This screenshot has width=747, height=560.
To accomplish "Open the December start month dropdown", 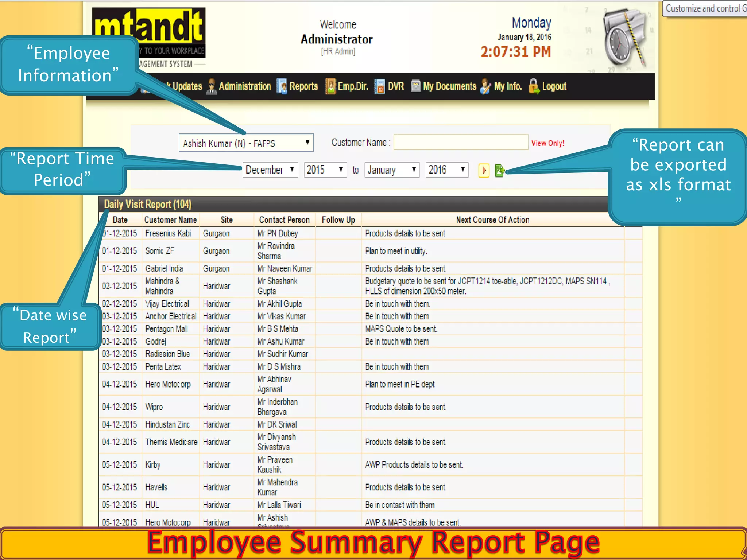I will 270,170.
